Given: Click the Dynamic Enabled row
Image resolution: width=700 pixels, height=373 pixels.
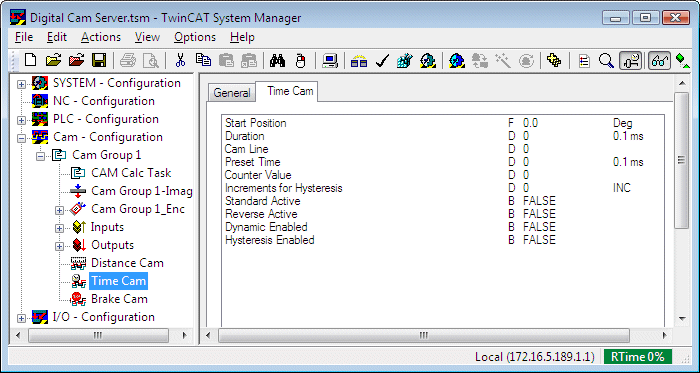Looking at the screenshot, I should click(442, 227).
